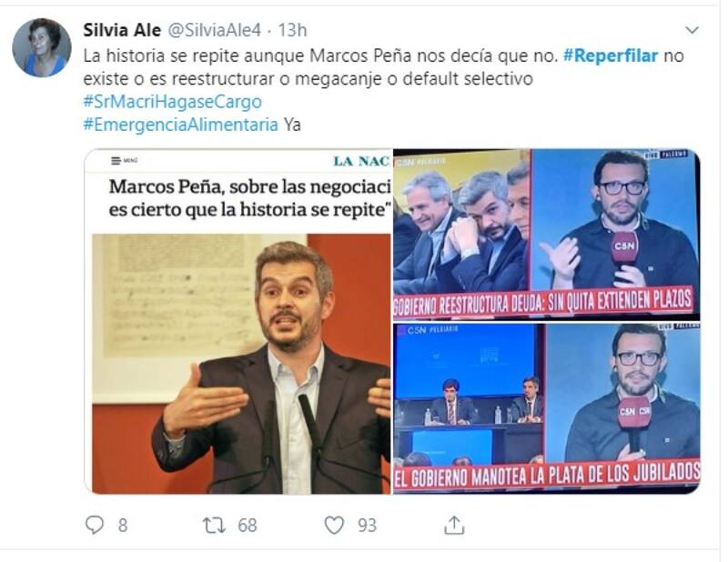
Task: Click the @SilviaAle4 handle
Action: coord(214,30)
